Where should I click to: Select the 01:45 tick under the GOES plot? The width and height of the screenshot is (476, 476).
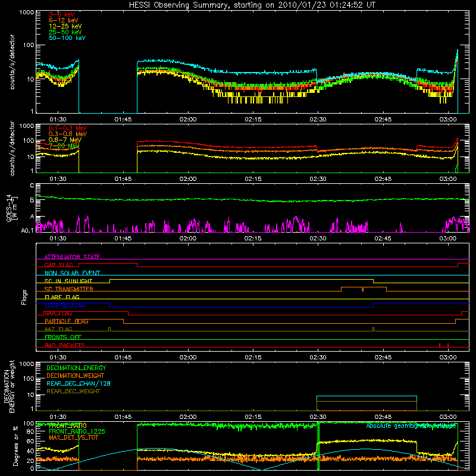click(123, 239)
